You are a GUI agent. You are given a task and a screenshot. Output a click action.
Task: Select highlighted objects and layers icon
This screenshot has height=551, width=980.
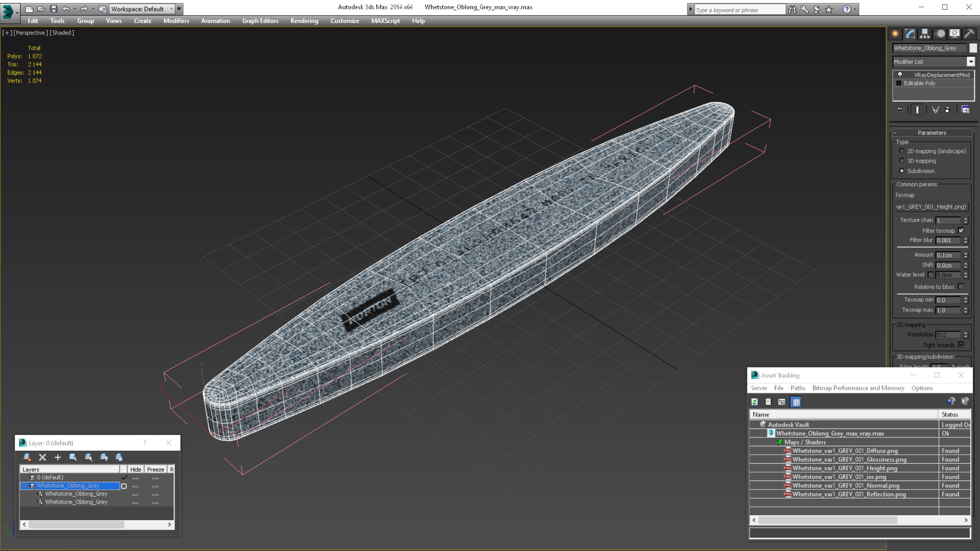pyautogui.click(x=73, y=457)
